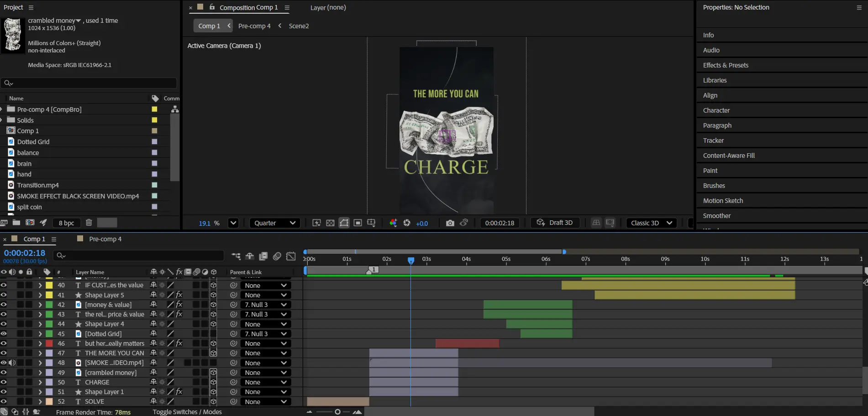
Task: Click the trash icon in Project panel
Action: 89,223
